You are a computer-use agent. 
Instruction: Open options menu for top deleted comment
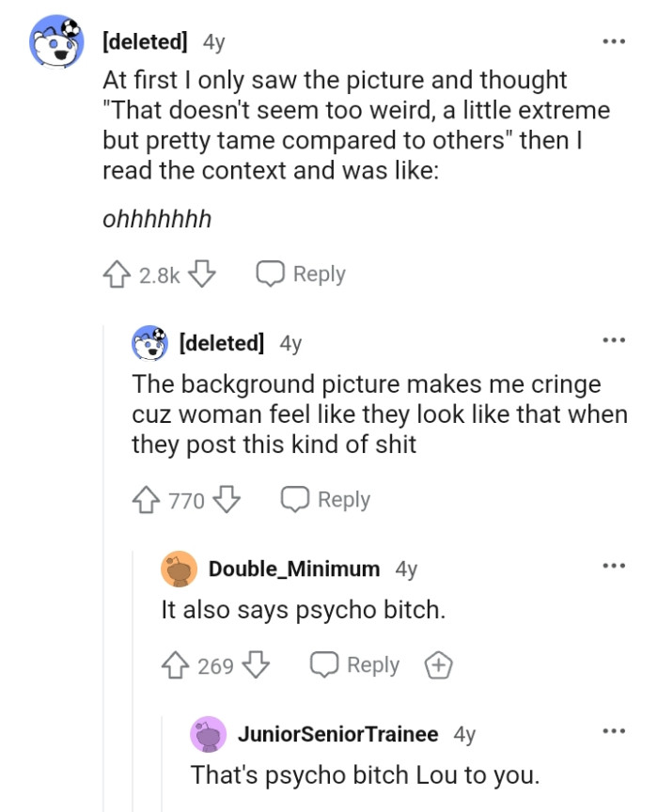[x=613, y=42]
